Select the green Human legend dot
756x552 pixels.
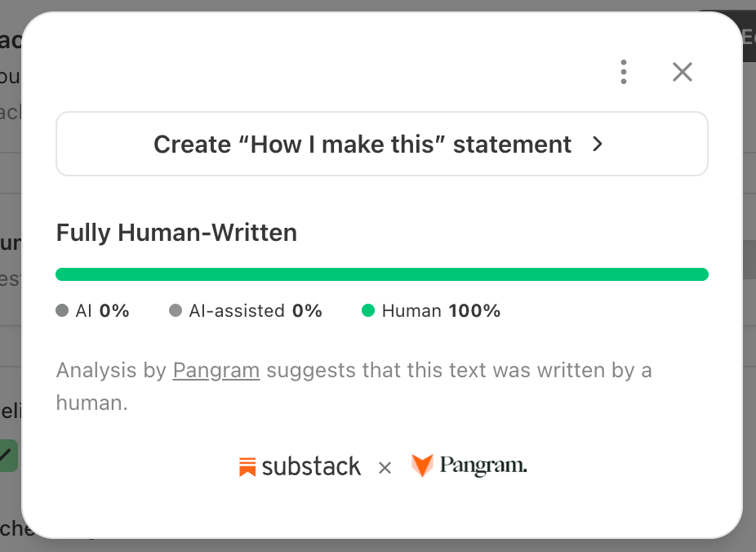(x=368, y=310)
